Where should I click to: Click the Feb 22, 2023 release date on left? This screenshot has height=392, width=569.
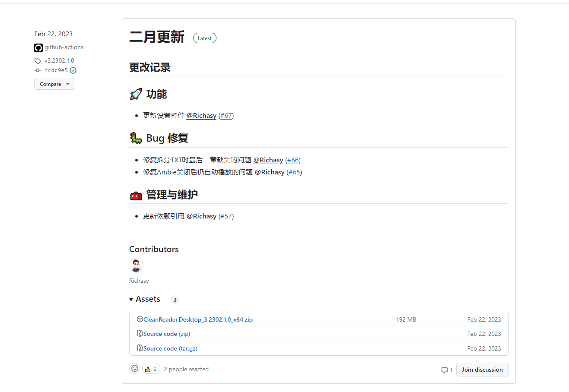54,34
